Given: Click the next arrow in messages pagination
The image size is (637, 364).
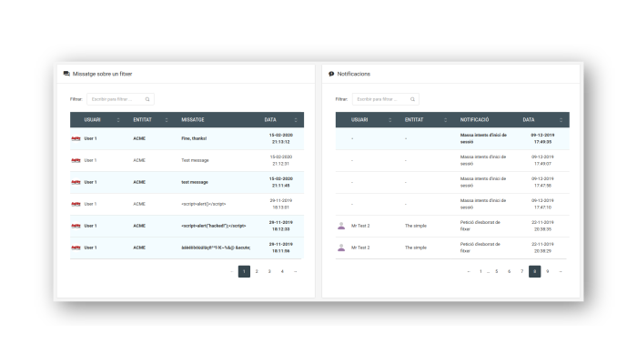Looking at the screenshot, I should tap(296, 271).
